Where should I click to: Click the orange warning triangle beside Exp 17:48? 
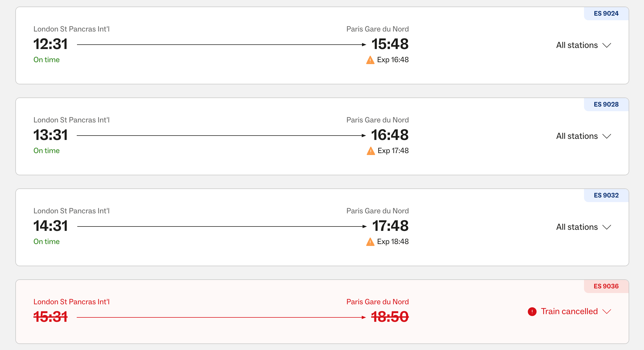[x=371, y=151]
